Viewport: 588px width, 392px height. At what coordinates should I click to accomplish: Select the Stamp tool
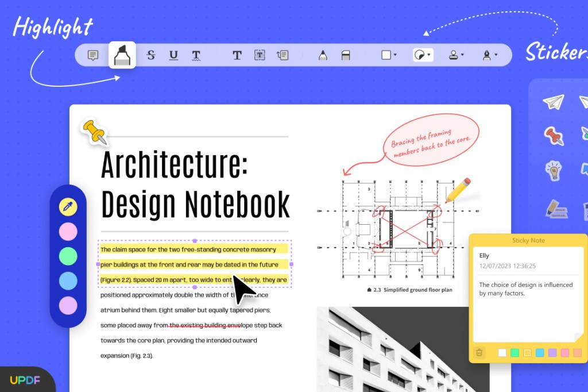[453, 55]
